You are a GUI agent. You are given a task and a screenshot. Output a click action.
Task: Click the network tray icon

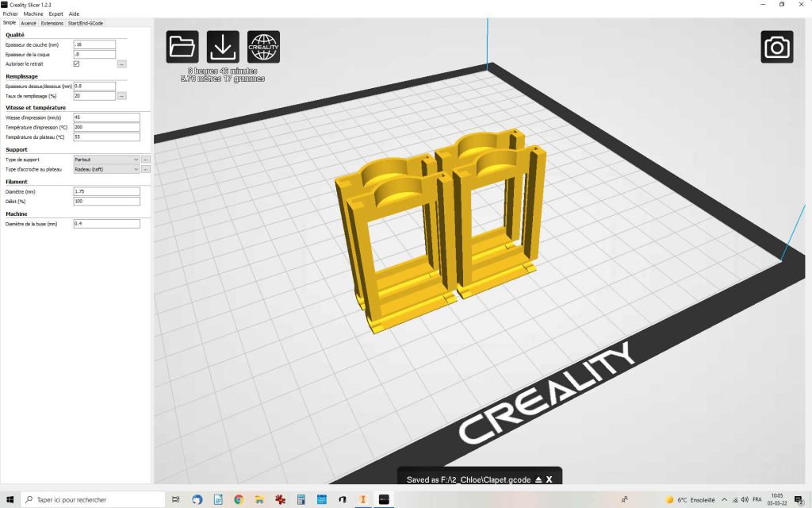pyautogui.click(x=735, y=500)
